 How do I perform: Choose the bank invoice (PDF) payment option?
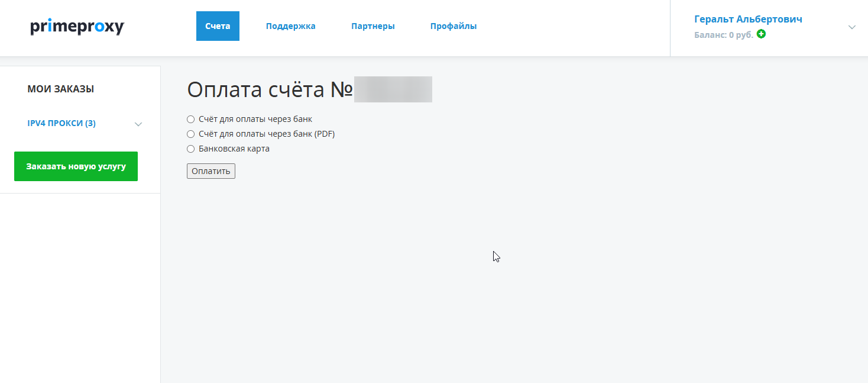[190, 134]
